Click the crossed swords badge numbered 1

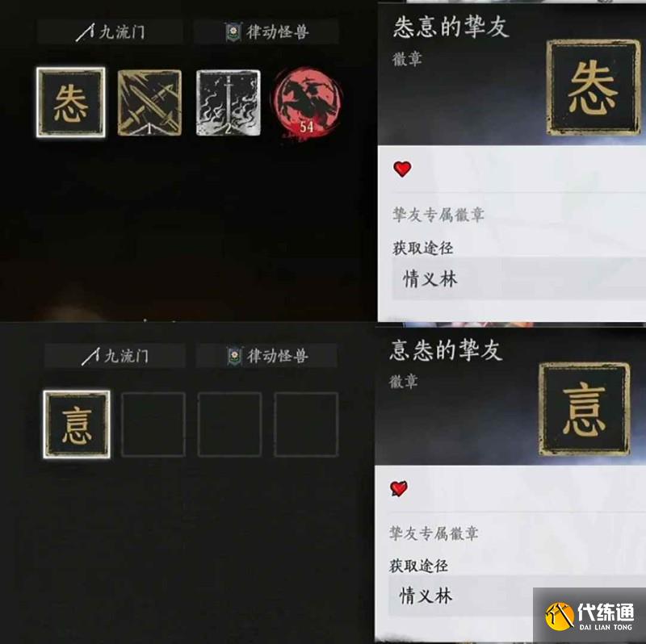pyautogui.click(x=149, y=102)
